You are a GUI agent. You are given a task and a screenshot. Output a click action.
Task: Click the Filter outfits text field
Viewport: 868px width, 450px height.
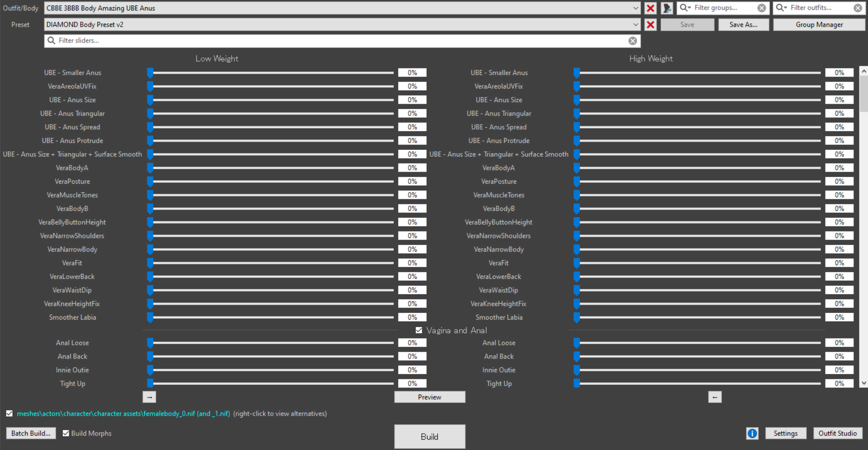pyautogui.click(x=820, y=8)
